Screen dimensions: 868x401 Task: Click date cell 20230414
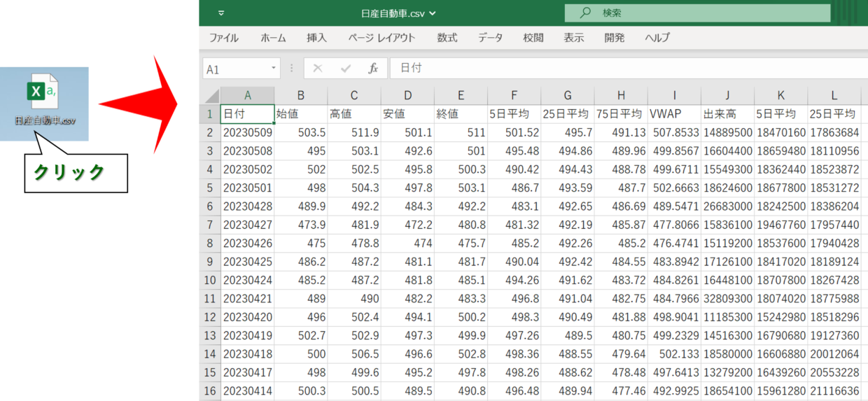tap(247, 391)
